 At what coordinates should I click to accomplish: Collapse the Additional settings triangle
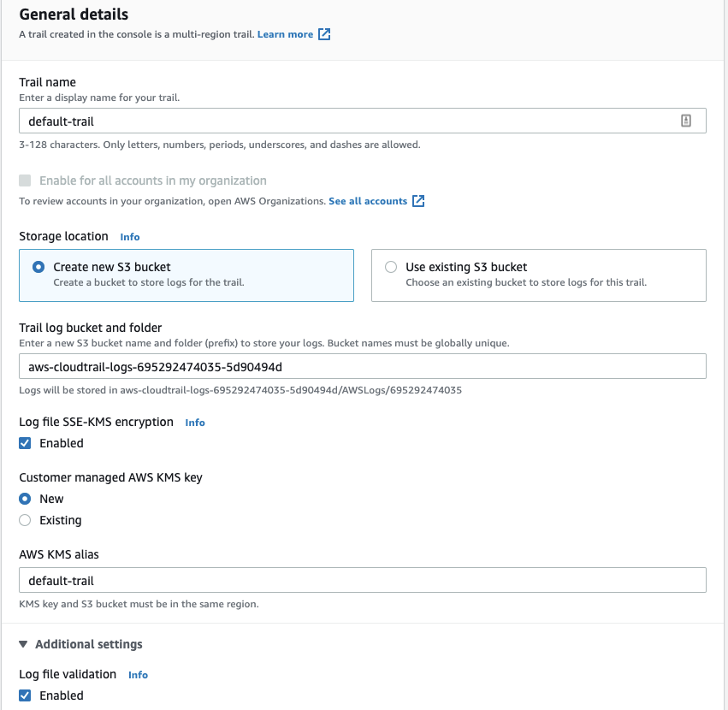click(x=23, y=644)
